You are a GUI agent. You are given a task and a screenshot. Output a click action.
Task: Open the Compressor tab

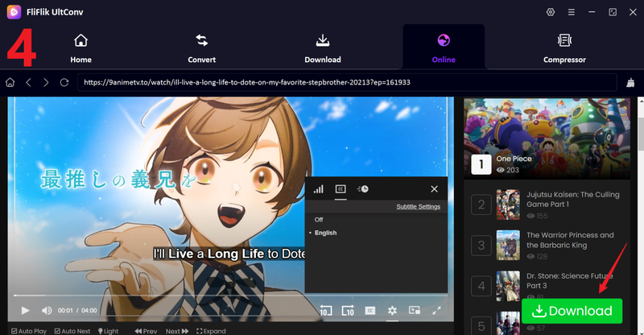(564, 48)
